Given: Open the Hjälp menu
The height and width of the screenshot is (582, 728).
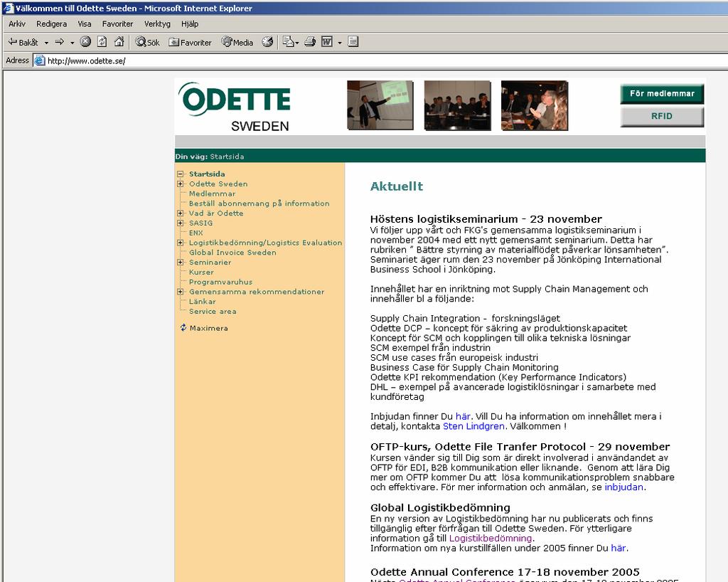Looking at the screenshot, I should pos(190,23).
